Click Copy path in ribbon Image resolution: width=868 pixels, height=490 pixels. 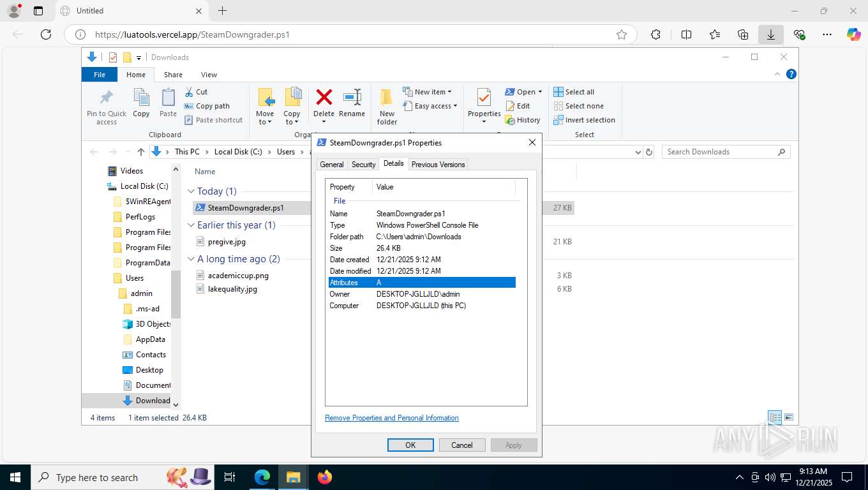click(x=207, y=106)
